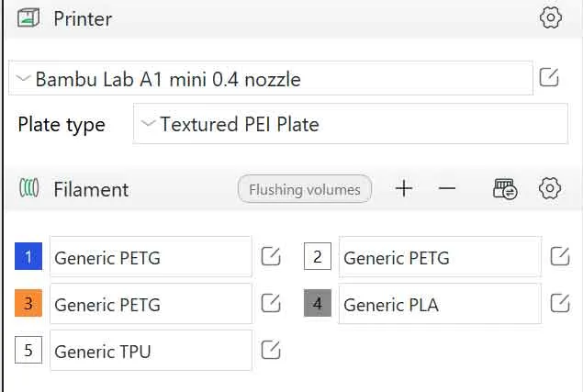Open the Bambu Lab A1 mini printer dropdown
The width and height of the screenshot is (583, 392).
click(x=271, y=78)
